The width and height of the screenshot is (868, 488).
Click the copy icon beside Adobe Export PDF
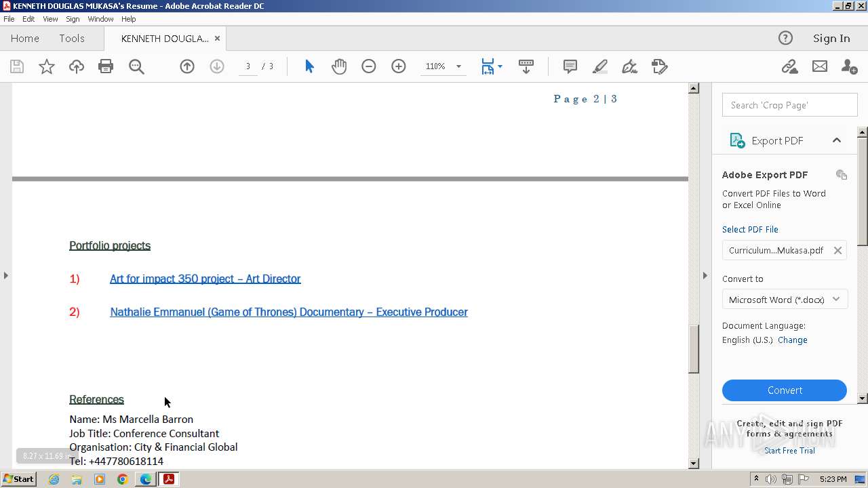[x=842, y=175]
